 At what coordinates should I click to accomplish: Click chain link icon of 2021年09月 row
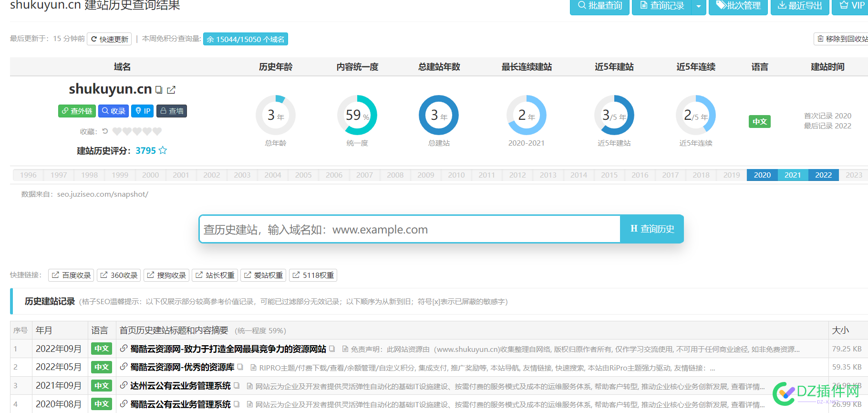click(124, 385)
